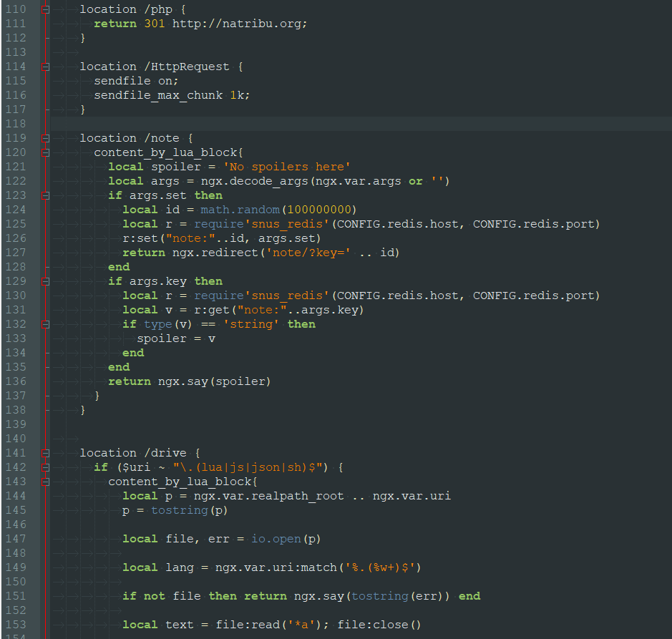
Task: Click 'spoiler = v' assignment
Action: (x=176, y=338)
